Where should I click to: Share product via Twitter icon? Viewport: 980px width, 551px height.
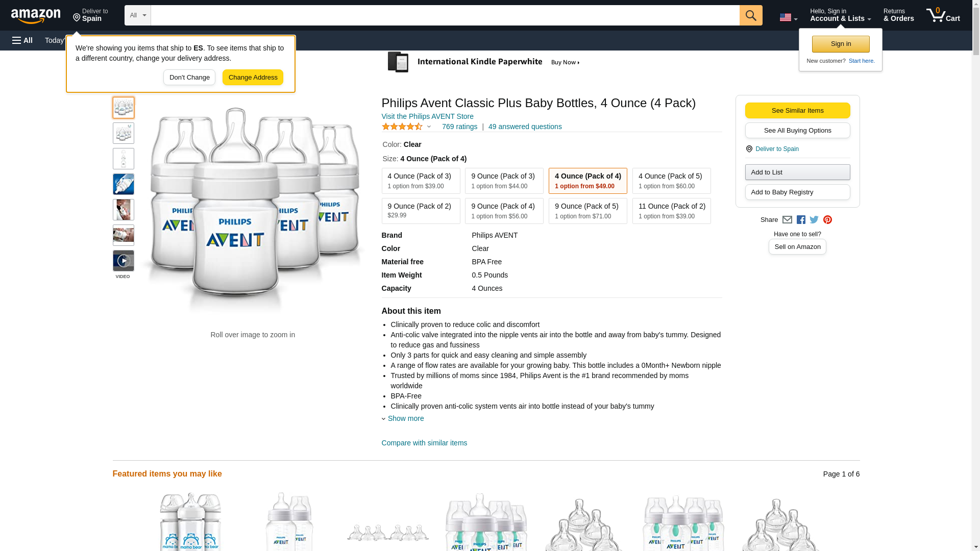(814, 220)
